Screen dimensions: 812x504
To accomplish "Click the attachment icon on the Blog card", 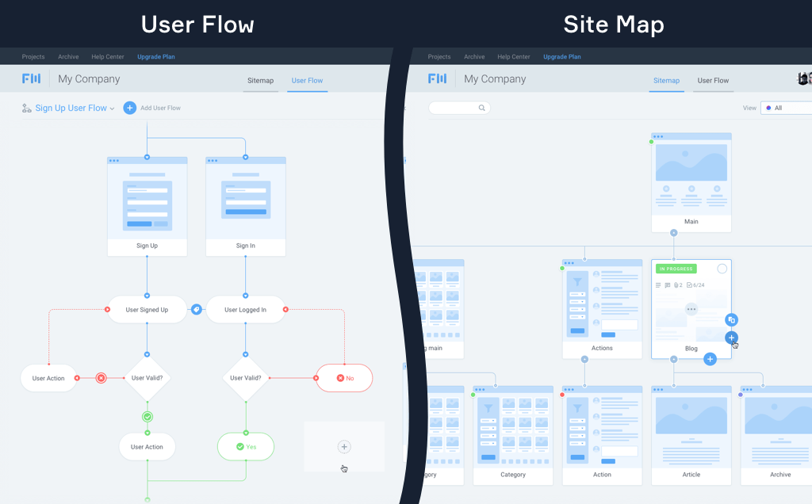I will point(676,284).
